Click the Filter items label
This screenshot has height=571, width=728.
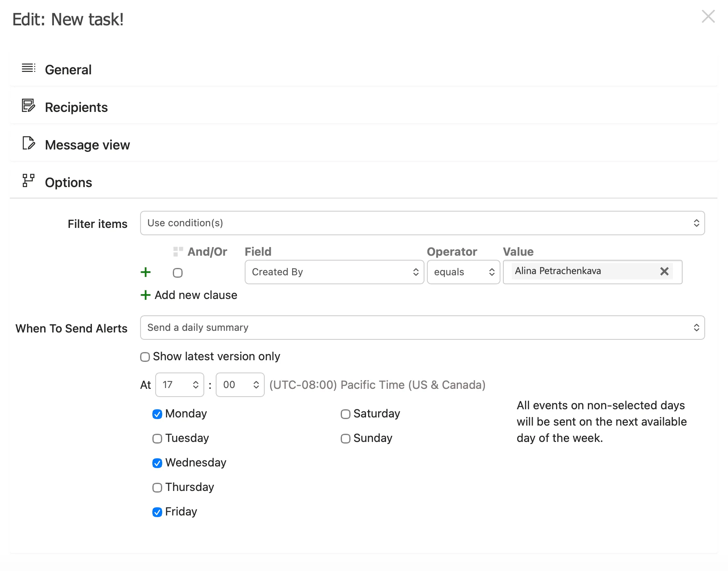pyautogui.click(x=98, y=224)
